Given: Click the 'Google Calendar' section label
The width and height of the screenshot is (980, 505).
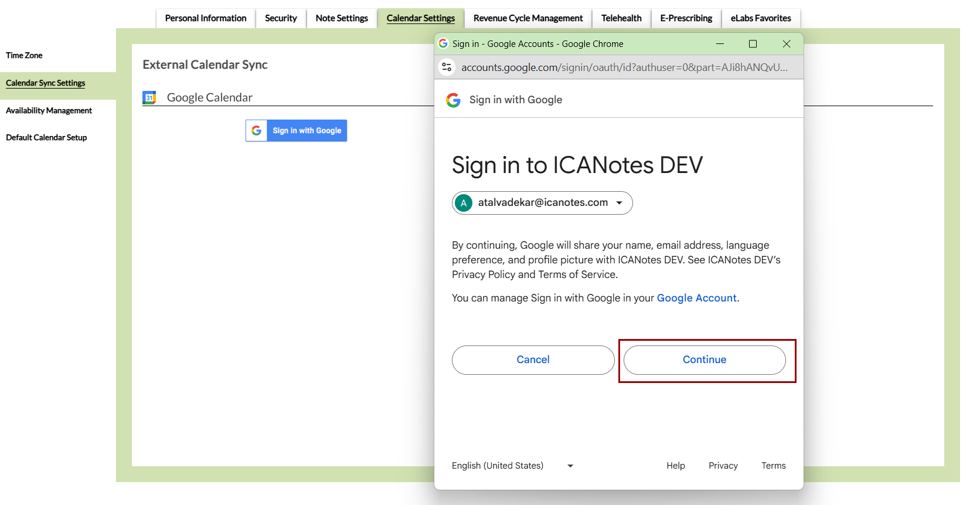Looking at the screenshot, I should point(210,97).
